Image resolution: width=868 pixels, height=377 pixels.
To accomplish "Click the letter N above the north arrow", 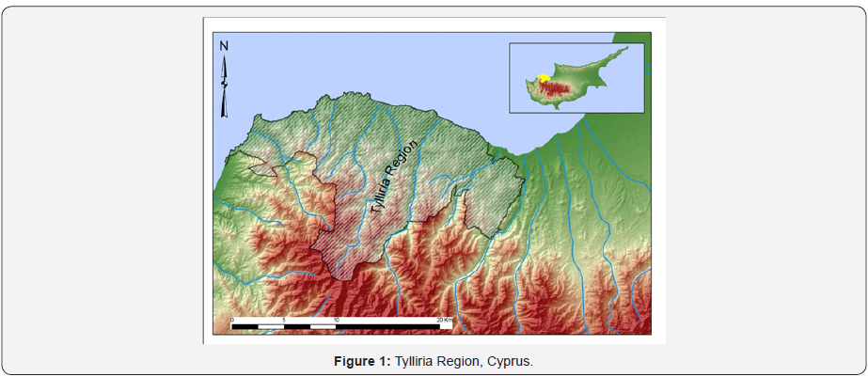I will point(225,45).
